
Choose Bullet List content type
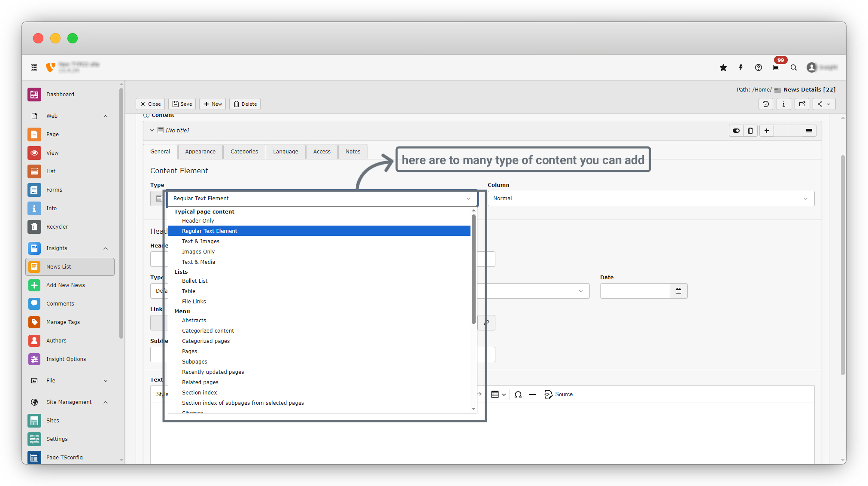pos(194,281)
